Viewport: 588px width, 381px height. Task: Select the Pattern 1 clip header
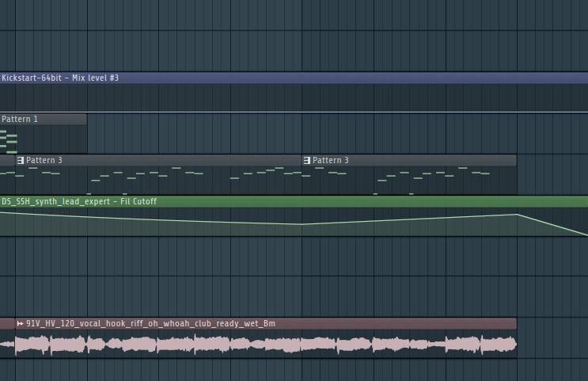(43, 120)
